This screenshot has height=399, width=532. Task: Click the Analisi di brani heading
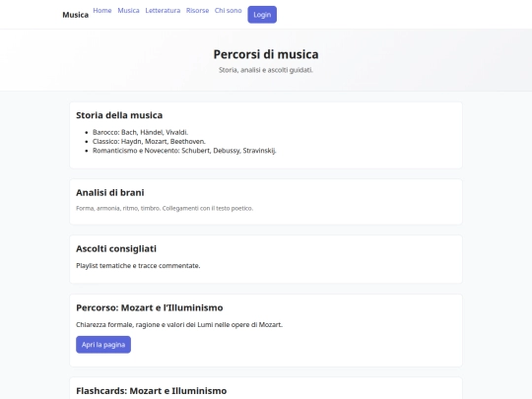[110, 193]
